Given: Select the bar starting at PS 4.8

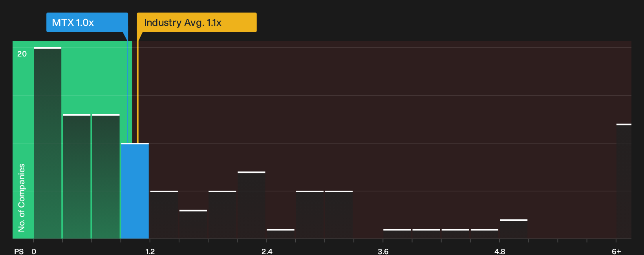Looking at the screenshot, I should [514, 229].
